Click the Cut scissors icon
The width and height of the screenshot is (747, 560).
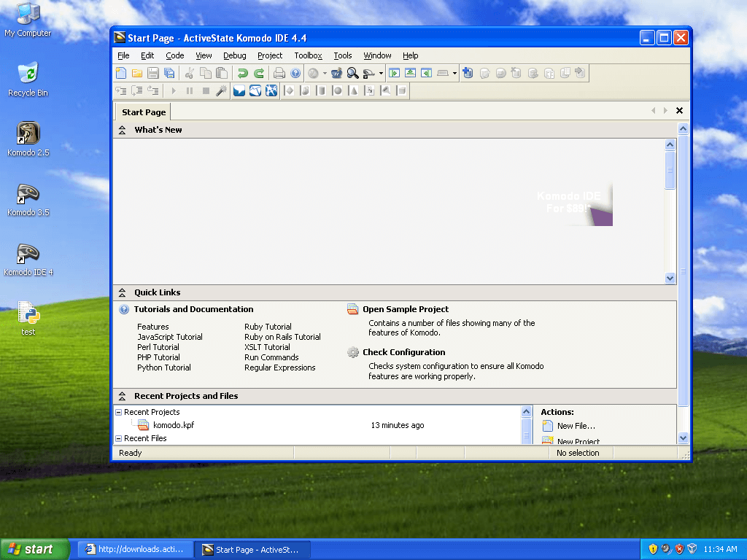click(x=190, y=73)
